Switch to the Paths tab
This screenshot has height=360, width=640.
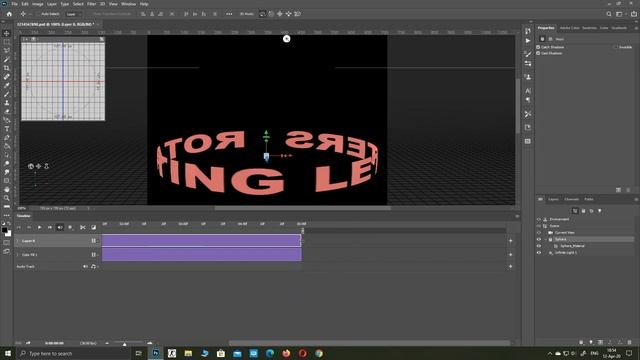589,199
